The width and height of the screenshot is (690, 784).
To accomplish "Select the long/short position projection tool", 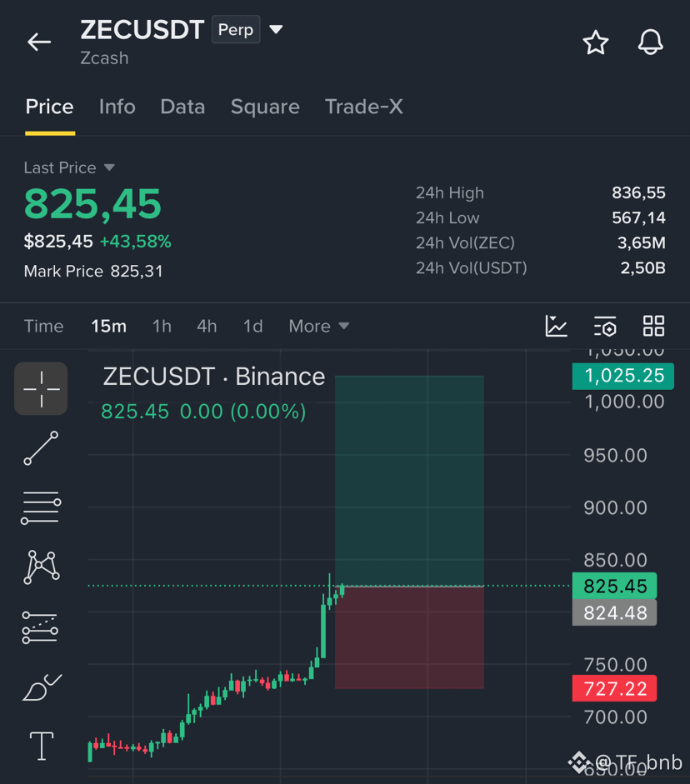I will (40, 627).
